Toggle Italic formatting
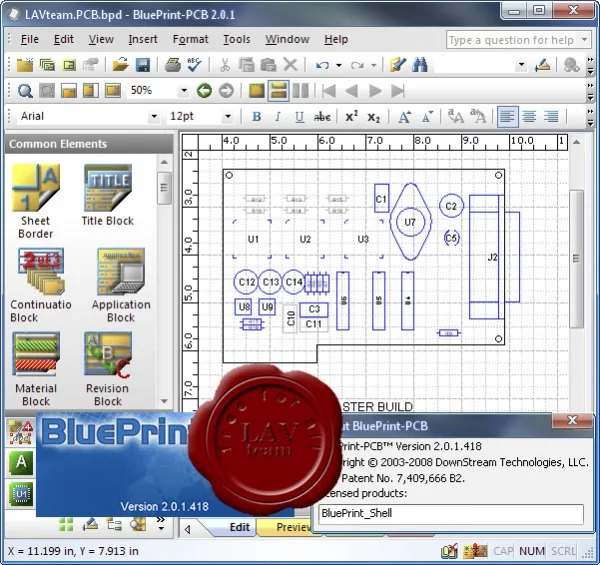 (x=278, y=117)
